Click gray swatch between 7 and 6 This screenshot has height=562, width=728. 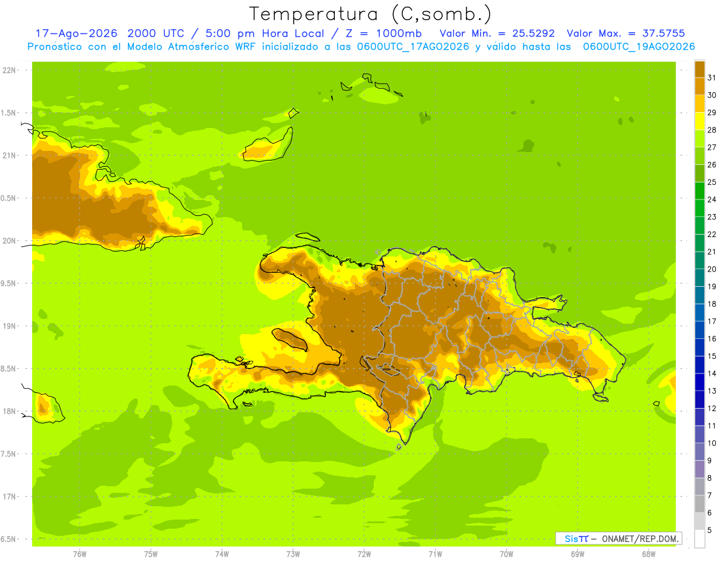(x=699, y=504)
